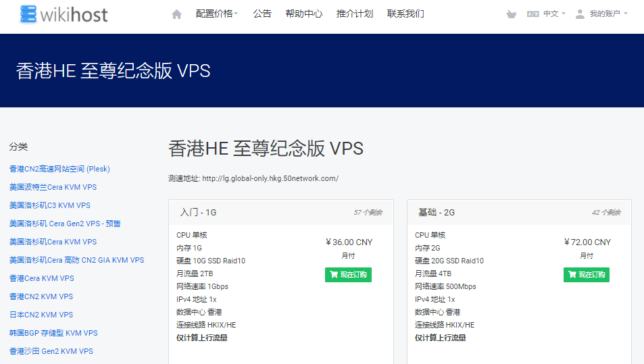The image size is (644, 364).
Task: Click 硬盘 20G SSD Raid10 spec line
Action: [449, 261]
